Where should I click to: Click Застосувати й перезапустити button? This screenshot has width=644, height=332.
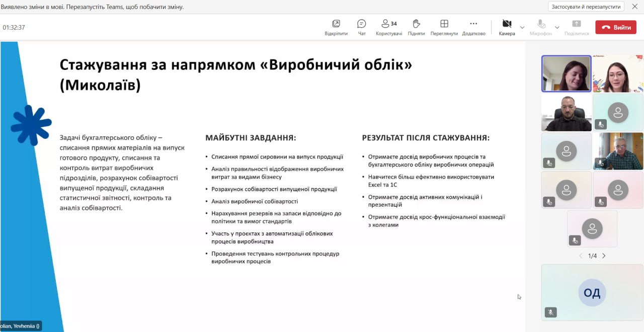tap(586, 7)
